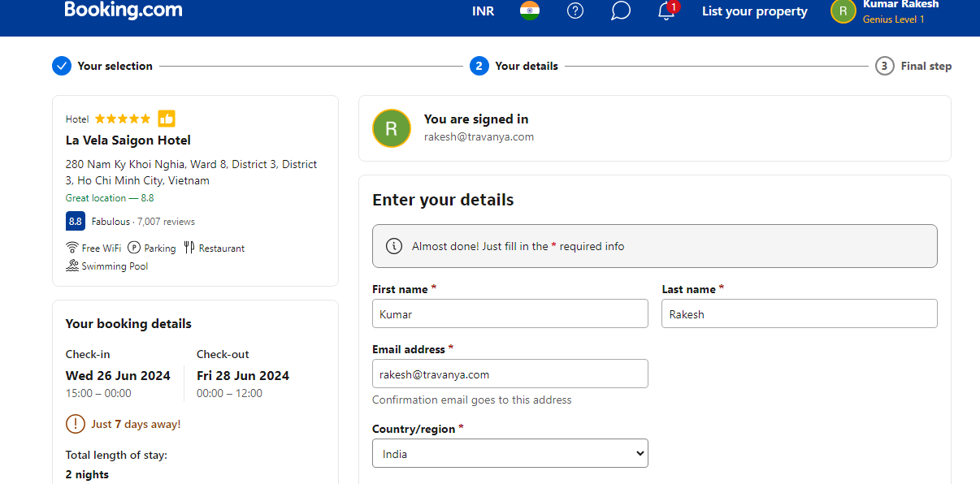Click the You are signed in heading

[476, 119]
